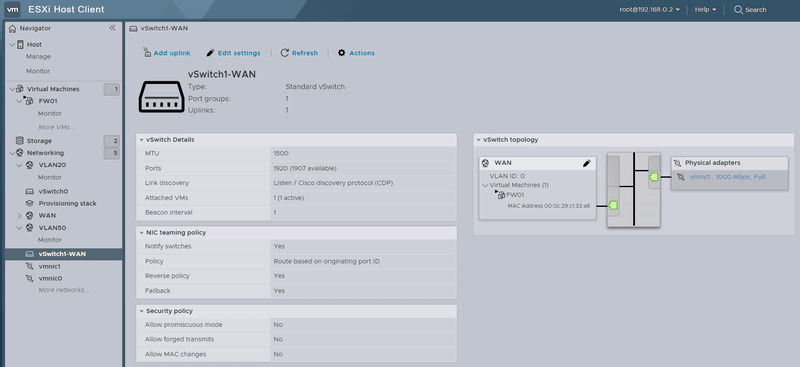800x367 pixels.
Task: Click the Edit settings button
Action: (x=233, y=53)
